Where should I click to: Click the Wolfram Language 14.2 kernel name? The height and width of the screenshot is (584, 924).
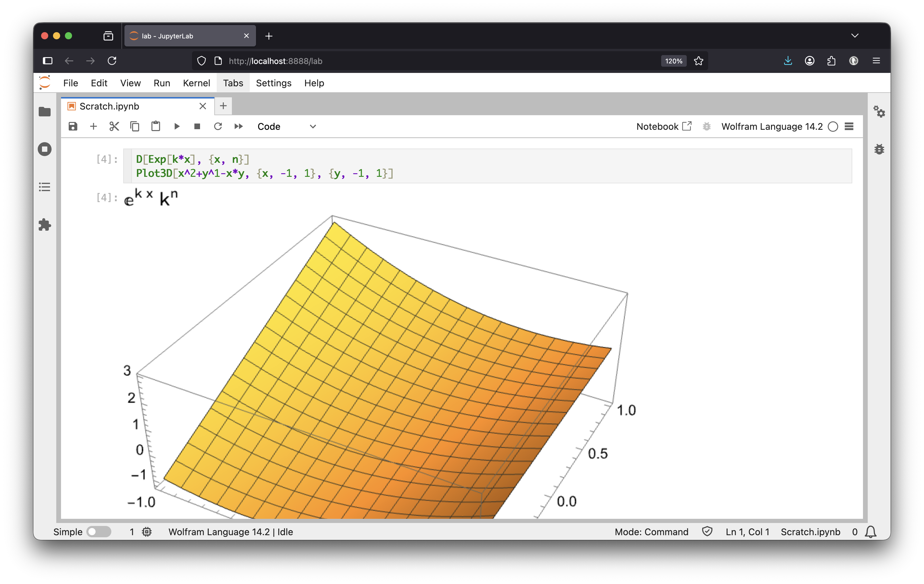[772, 126]
